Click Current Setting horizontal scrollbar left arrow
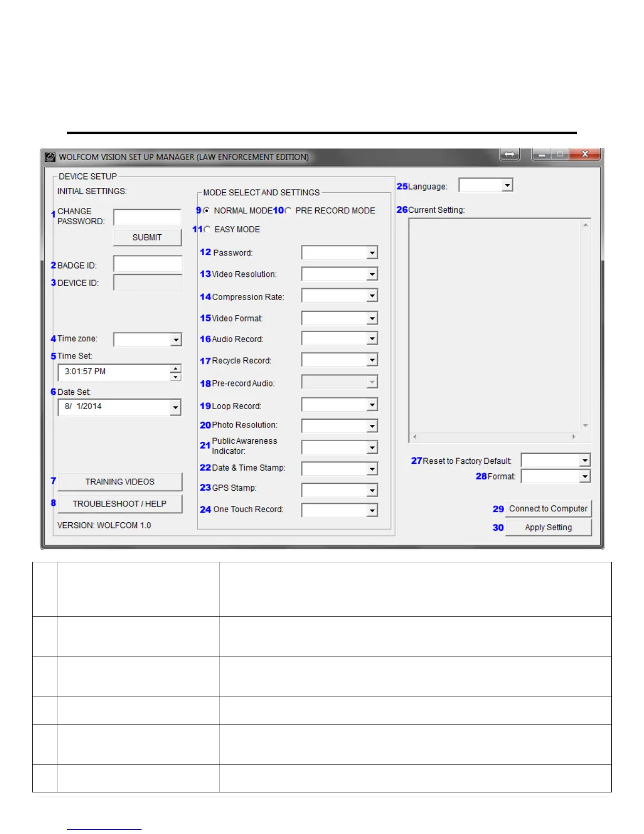The height and width of the screenshot is (834, 644). (415, 436)
